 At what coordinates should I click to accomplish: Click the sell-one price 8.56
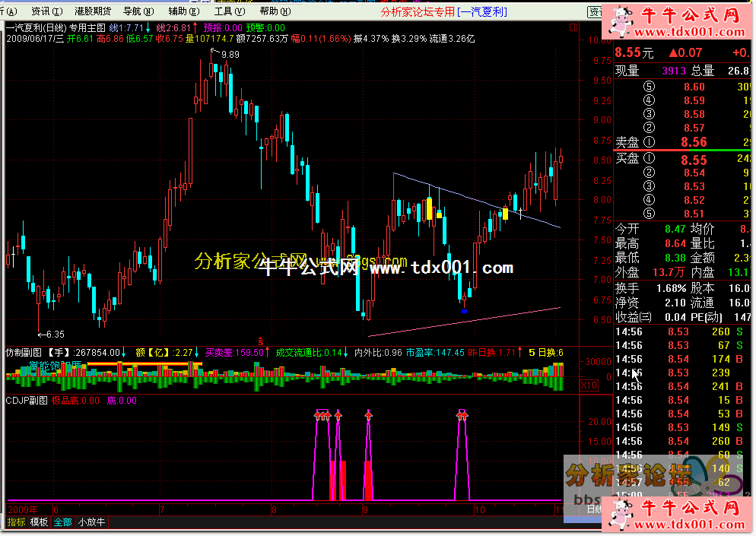[694, 141]
